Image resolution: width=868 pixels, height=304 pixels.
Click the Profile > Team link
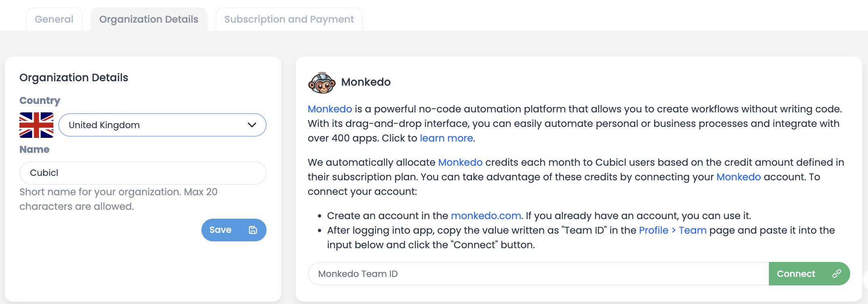(672, 230)
